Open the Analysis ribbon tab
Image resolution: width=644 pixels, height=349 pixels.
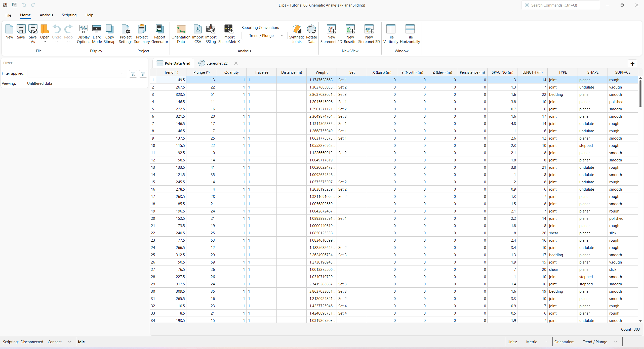[46, 15]
